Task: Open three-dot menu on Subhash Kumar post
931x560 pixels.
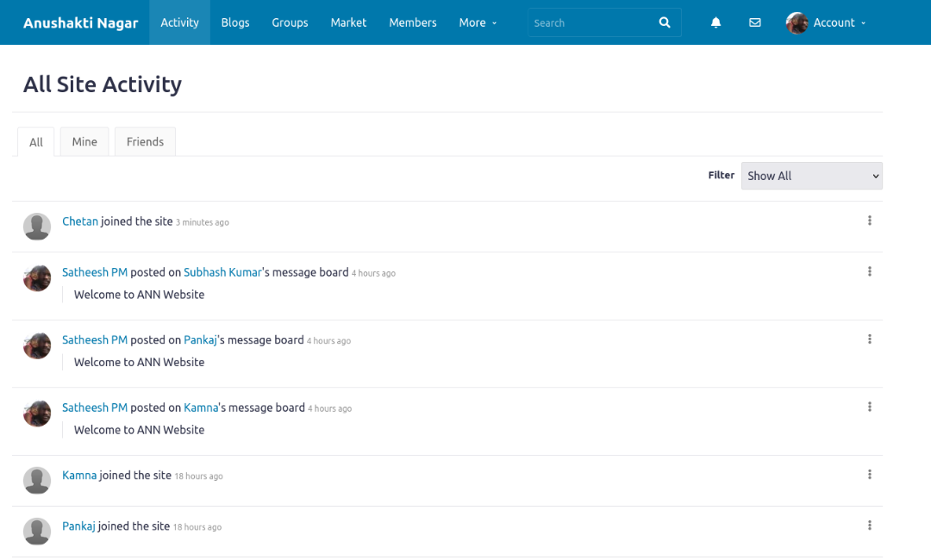Action: pyautogui.click(x=869, y=271)
